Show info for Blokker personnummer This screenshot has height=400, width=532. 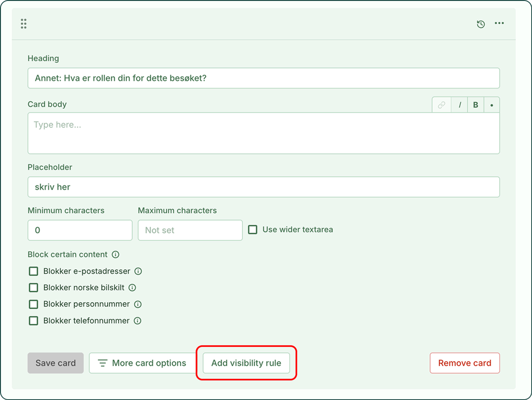click(138, 304)
